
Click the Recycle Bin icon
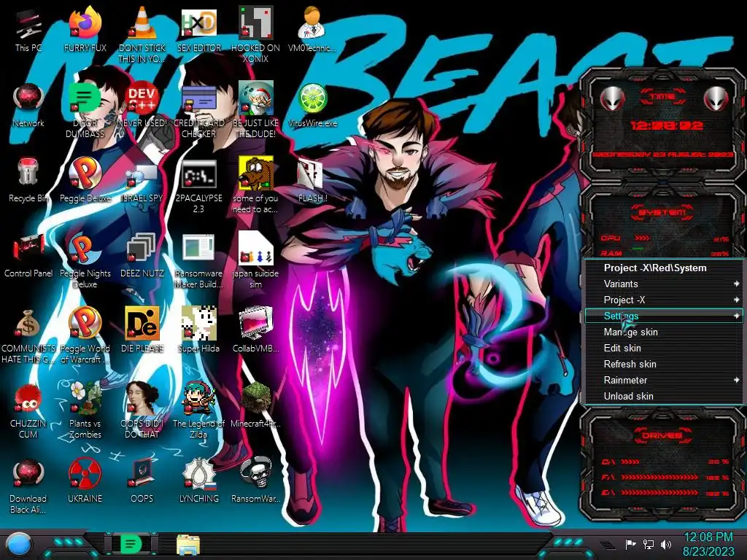[x=28, y=174]
